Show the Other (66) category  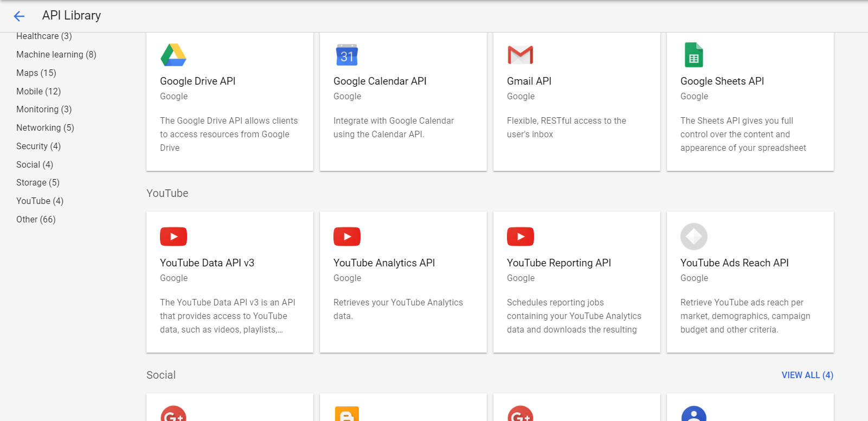(x=36, y=219)
